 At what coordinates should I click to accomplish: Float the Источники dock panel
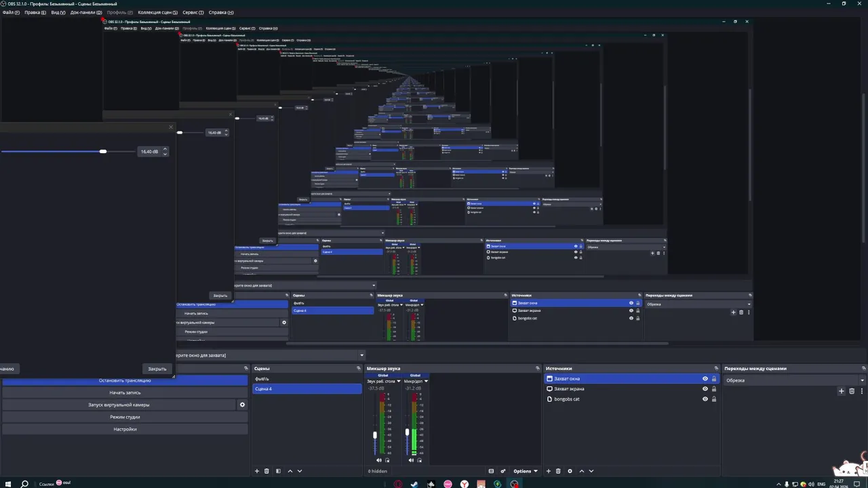click(x=715, y=369)
